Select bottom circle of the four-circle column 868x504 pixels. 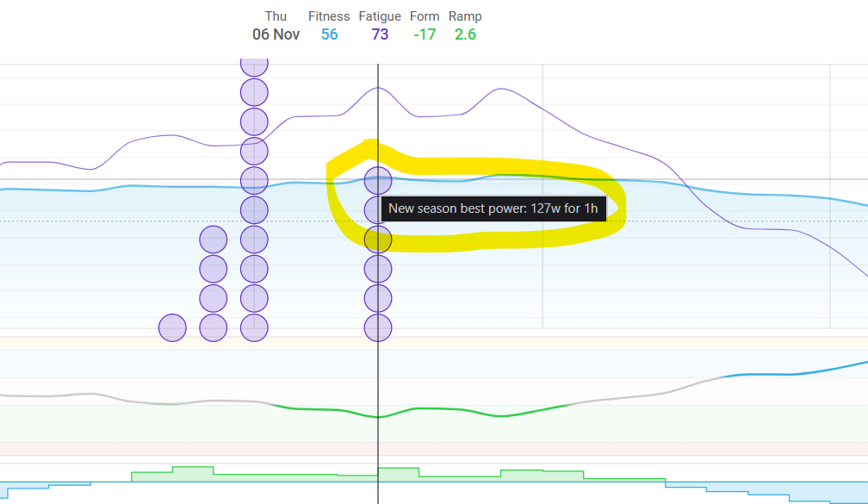pos(213,328)
